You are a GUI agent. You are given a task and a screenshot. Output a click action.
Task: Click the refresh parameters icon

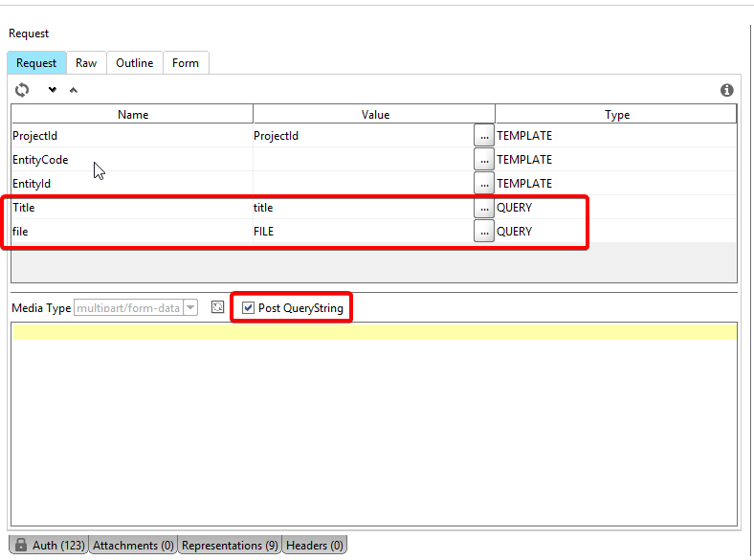(22, 90)
